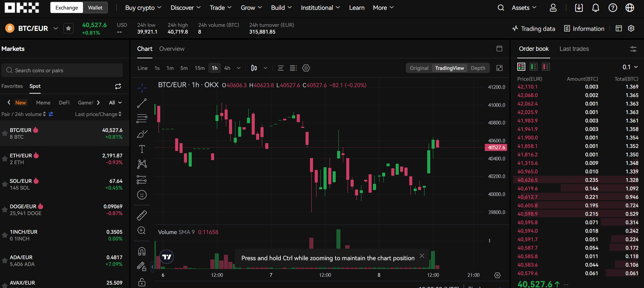Switch to Wallet mode
The image size is (644, 288).
coord(95,7)
